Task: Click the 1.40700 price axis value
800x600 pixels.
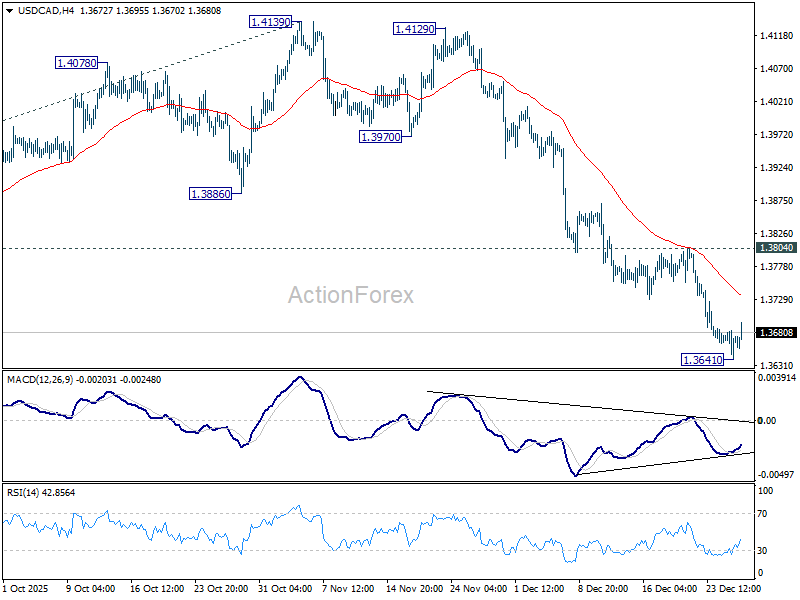Action: coord(777,68)
